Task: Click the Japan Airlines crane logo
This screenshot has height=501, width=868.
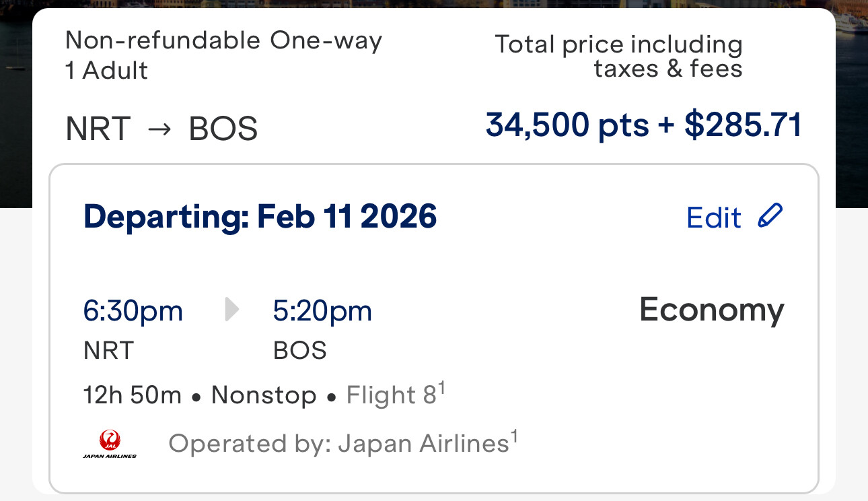Action: [109, 444]
